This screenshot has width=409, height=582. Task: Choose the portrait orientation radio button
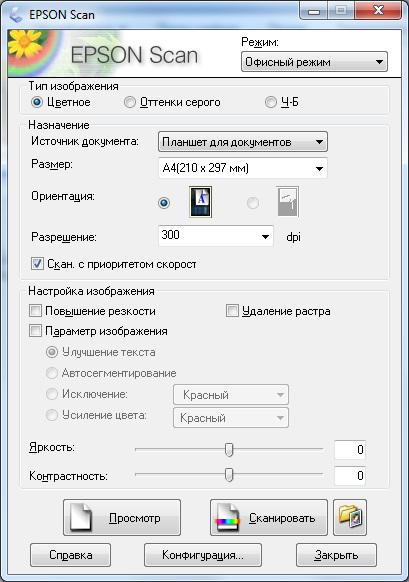tap(164, 203)
